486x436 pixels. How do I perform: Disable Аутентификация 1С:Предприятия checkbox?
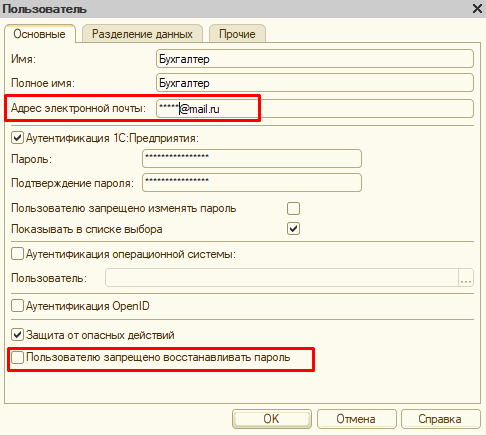click(x=17, y=138)
